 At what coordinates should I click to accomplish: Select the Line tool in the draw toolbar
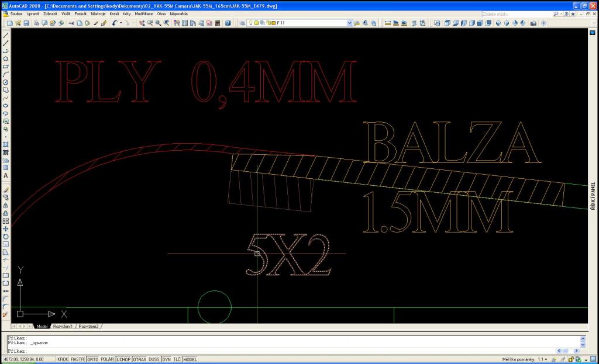click(5, 36)
